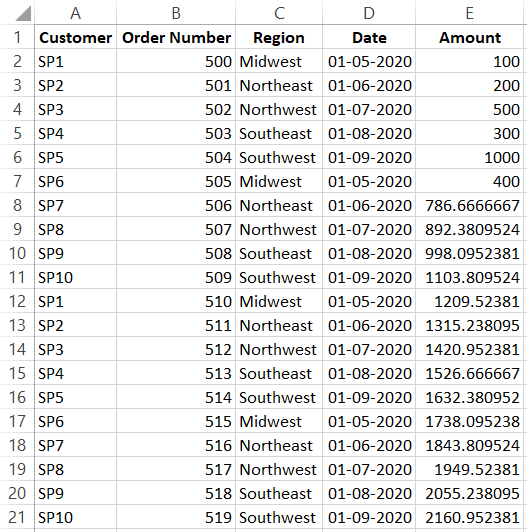Screen dimensions: 527x532
Task: Select cell with amount 1103.809524
Action: [469, 277]
